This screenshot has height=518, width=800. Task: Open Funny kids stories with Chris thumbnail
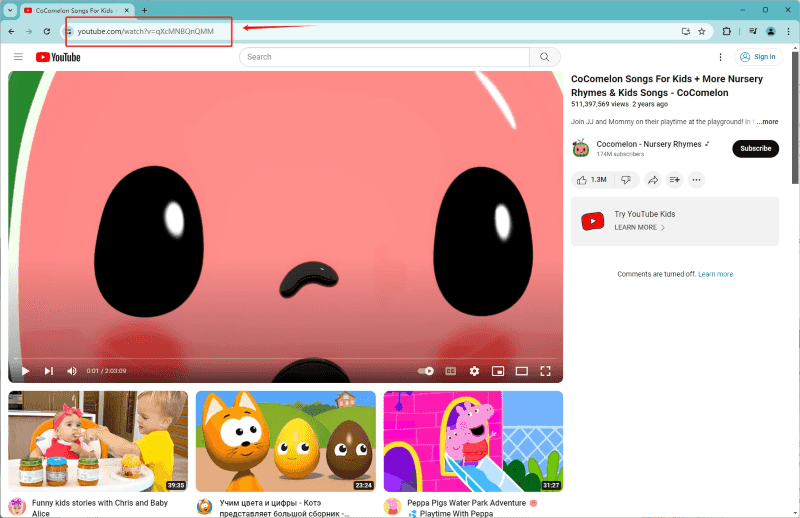click(98, 441)
